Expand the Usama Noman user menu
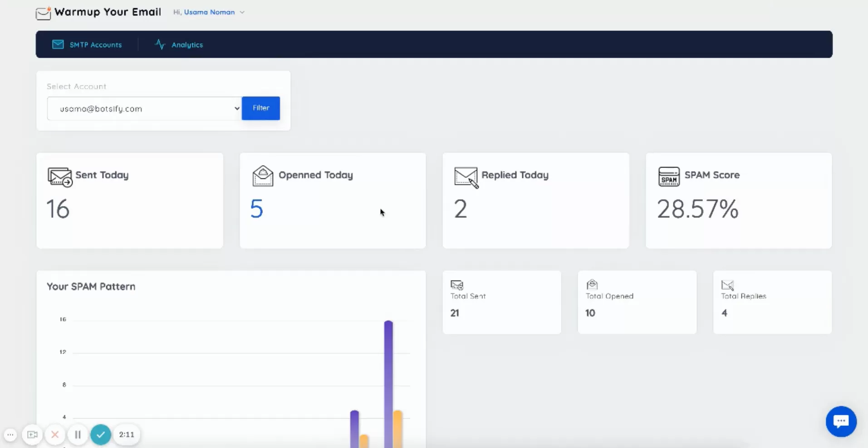 (x=242, y=12)
